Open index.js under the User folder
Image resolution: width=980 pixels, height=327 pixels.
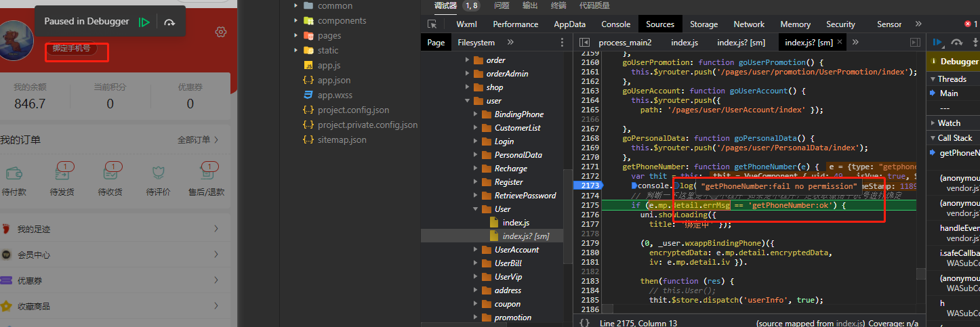click(516, 223)
